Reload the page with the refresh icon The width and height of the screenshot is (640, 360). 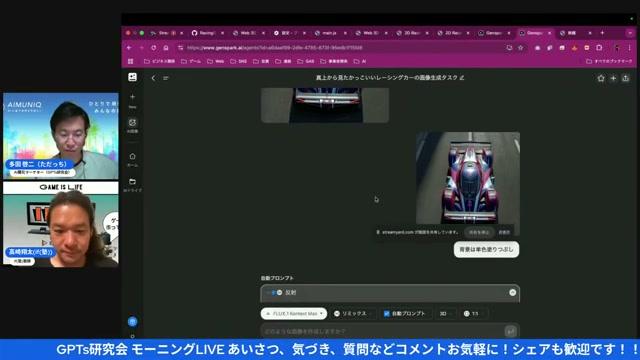(153, 48)
